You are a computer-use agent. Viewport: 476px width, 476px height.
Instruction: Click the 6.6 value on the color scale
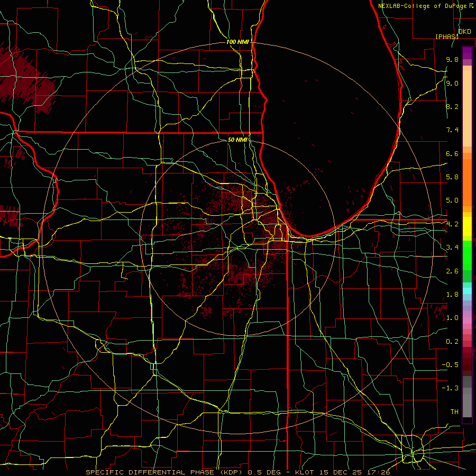tap(452, 153)
